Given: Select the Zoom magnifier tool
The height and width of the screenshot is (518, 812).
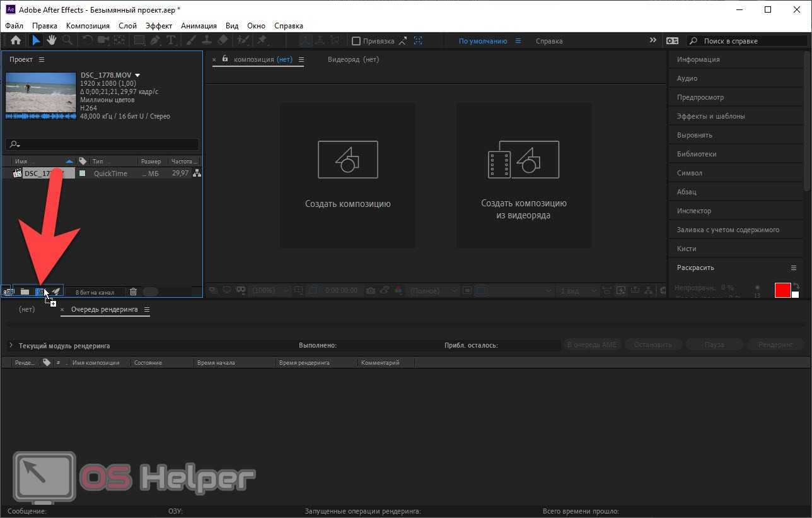Looking at the screenshot, I should (67, 40).
